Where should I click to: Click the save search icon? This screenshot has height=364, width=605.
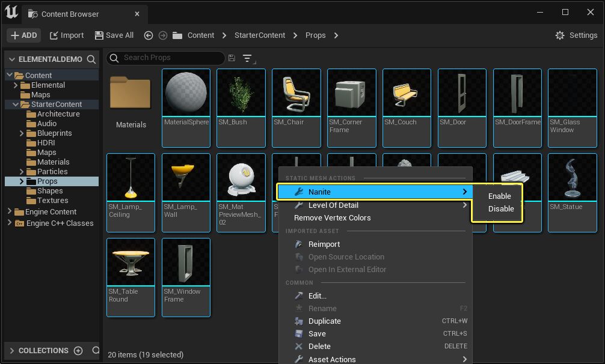[232, 58]
